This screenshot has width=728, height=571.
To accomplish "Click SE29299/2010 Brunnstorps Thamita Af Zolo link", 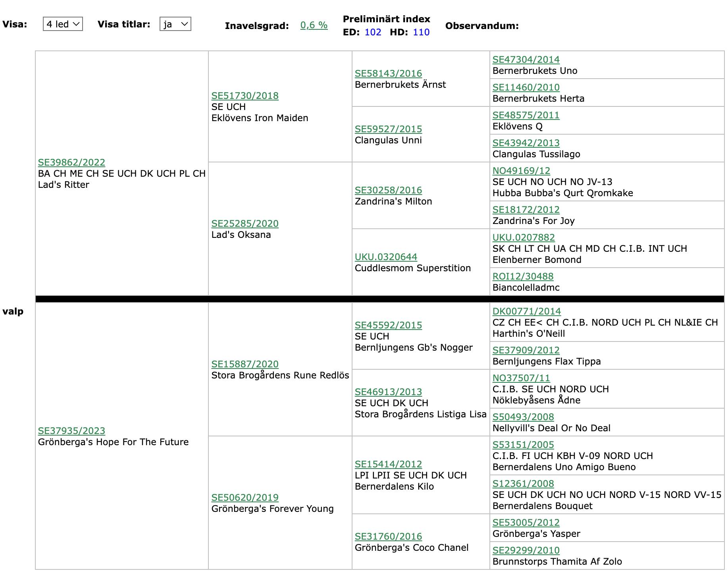I will point(526,550).
